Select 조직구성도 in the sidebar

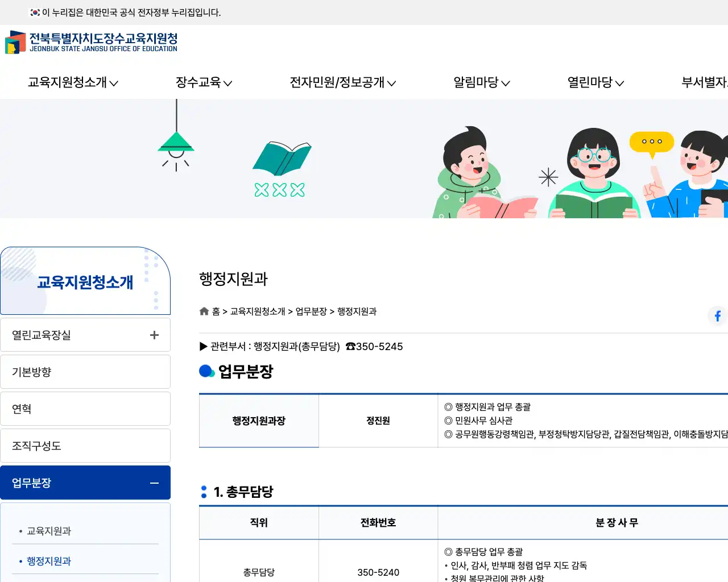(85, 446)
